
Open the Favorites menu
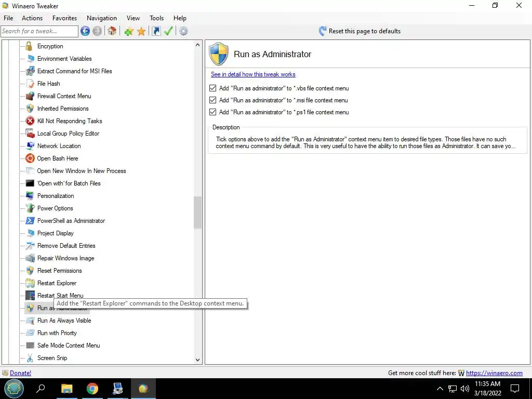pyautogui.click(x=64, y=18)
